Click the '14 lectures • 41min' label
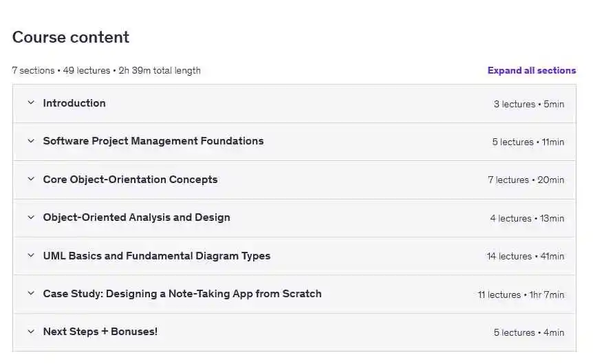Viewport: 593px width, 364px height. pyautogui.click(x=525, y=256)
